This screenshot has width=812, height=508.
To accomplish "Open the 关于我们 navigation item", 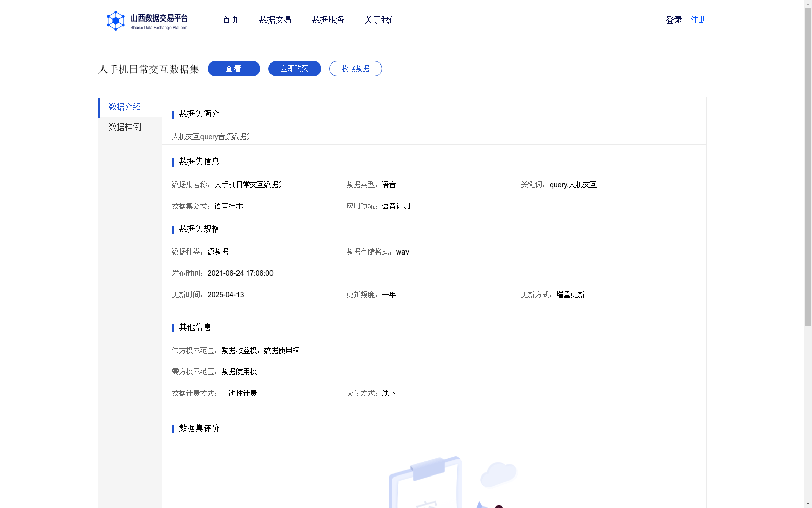I will tap(381, 20).
